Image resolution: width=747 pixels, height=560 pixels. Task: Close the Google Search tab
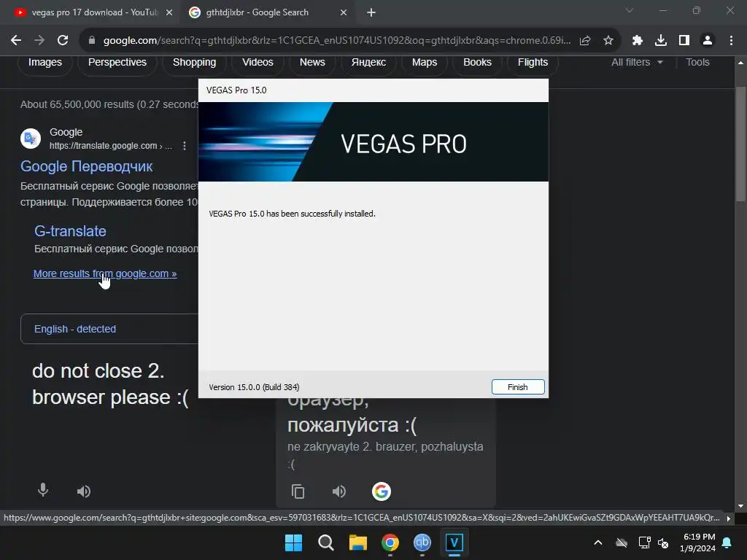click(x=344, y=12)
